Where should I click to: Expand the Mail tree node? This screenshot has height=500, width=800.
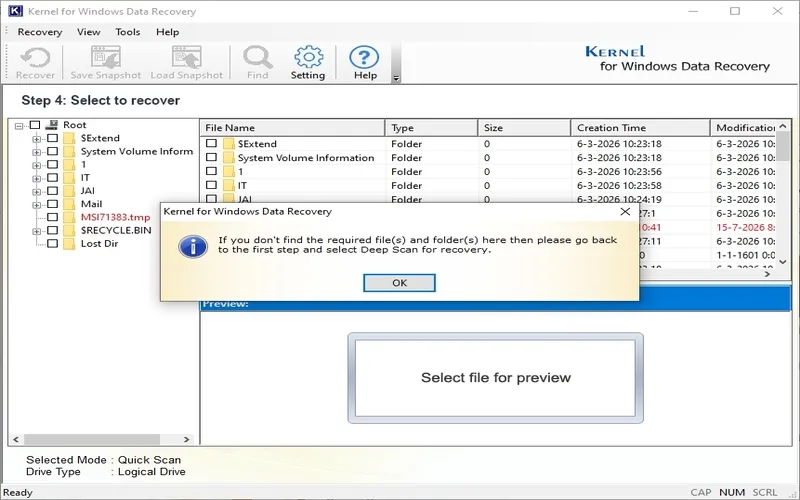(36, 205)
